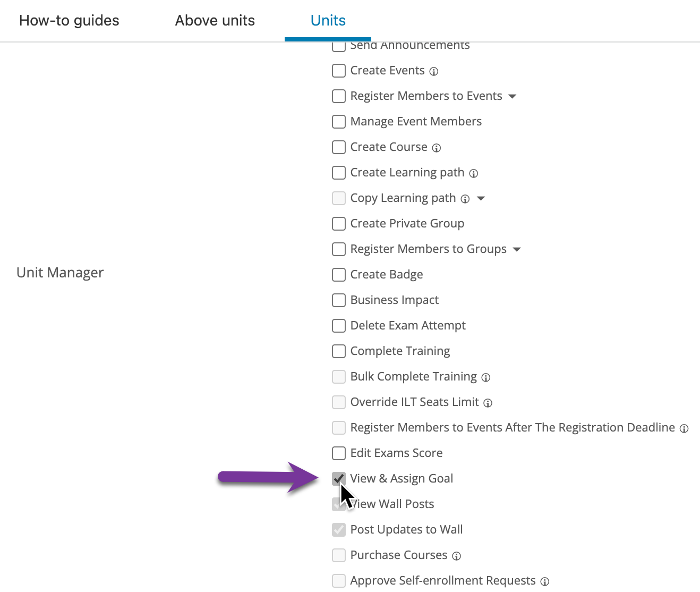Uncheck the View & Assign Goal checkbox
700x592 pixels.
tap(339, 479)
